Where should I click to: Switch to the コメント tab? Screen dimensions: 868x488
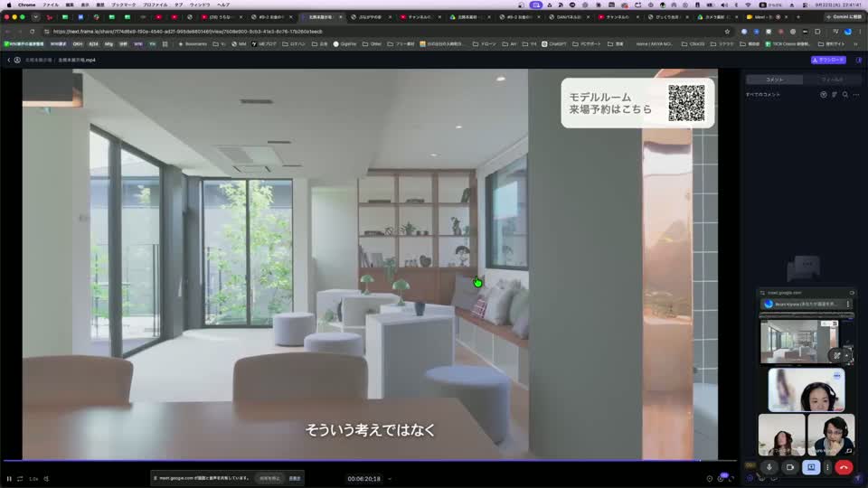pyautogui.click(x=775, y=80)
